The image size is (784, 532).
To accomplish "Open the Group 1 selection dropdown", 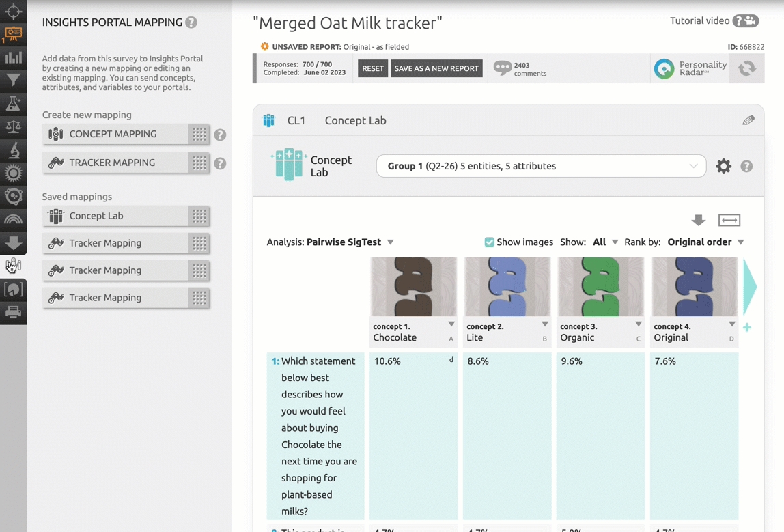I will 541,166.
